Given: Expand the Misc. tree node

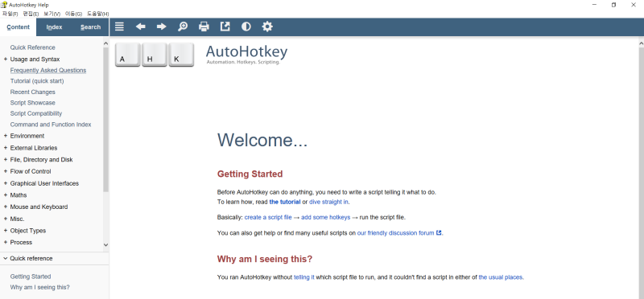Looking at the screenshot, I should tap(6, 219).
